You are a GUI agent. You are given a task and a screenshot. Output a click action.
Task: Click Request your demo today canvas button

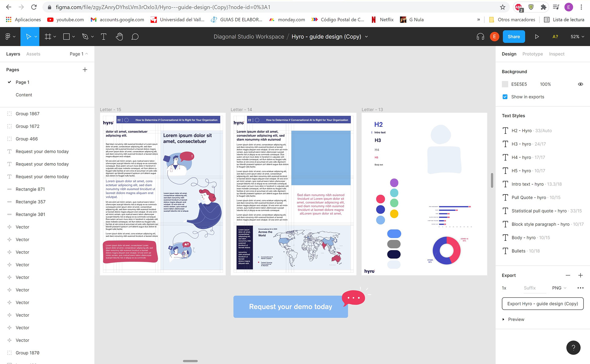pyautogui.click(x=290, y=307)
